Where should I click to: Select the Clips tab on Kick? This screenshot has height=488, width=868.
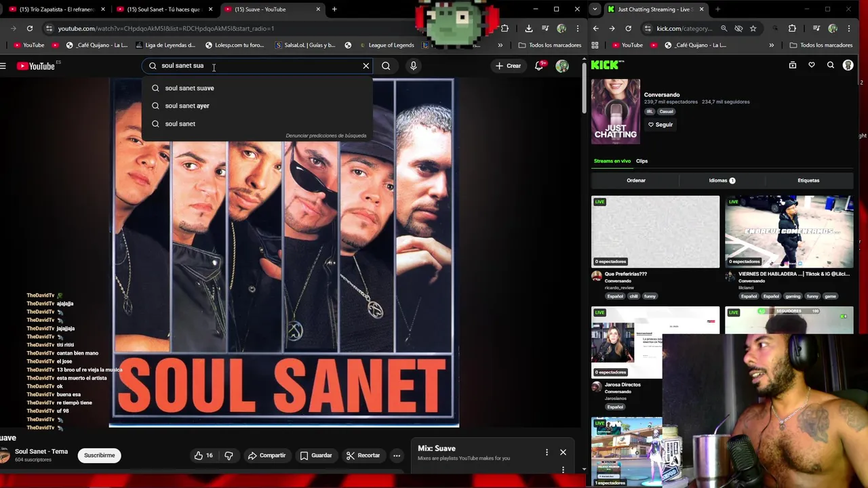[642, 161]
